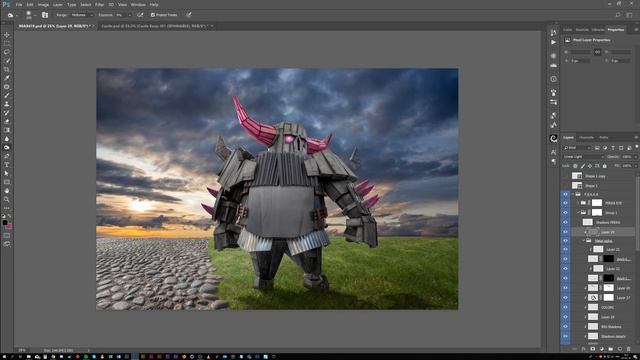Select the Pen tool
Image resolution: width=640 pixels, height=360 pixels.
7,156
